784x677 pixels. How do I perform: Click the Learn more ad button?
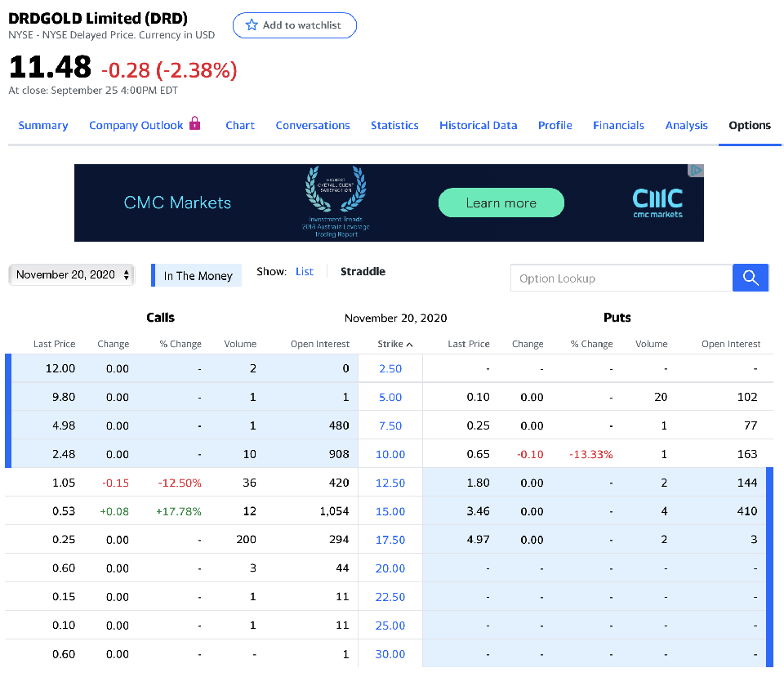click(x=501, y=203)
